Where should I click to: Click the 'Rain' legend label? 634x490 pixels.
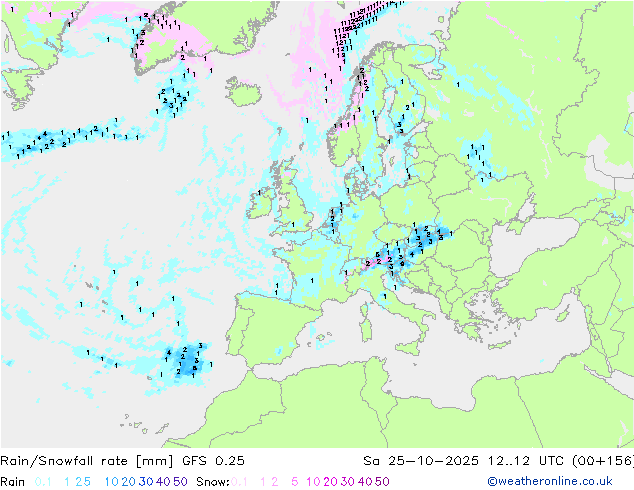[x=13, y=482]
